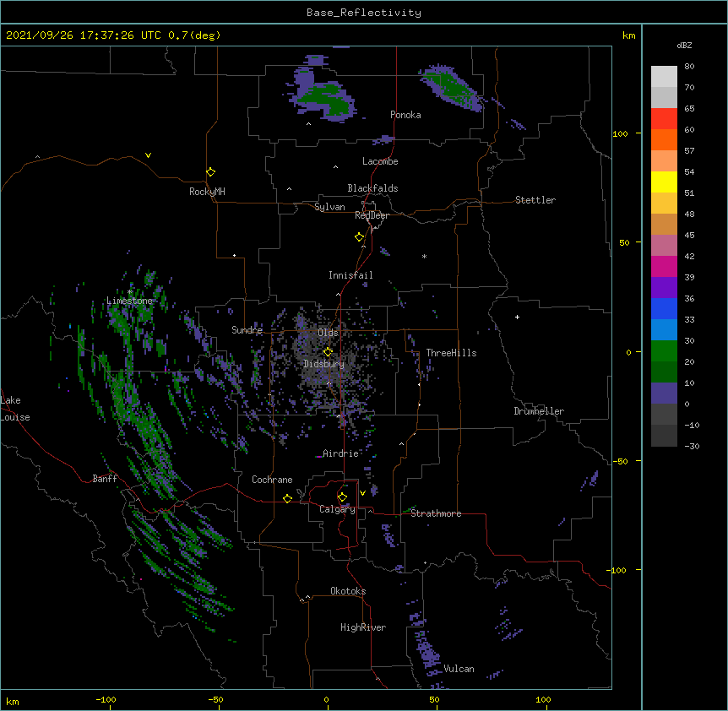Image resolution: width=728 pixels, height=711 pixels.
Task: Click the Limestone label
Action: click(129, 301)
